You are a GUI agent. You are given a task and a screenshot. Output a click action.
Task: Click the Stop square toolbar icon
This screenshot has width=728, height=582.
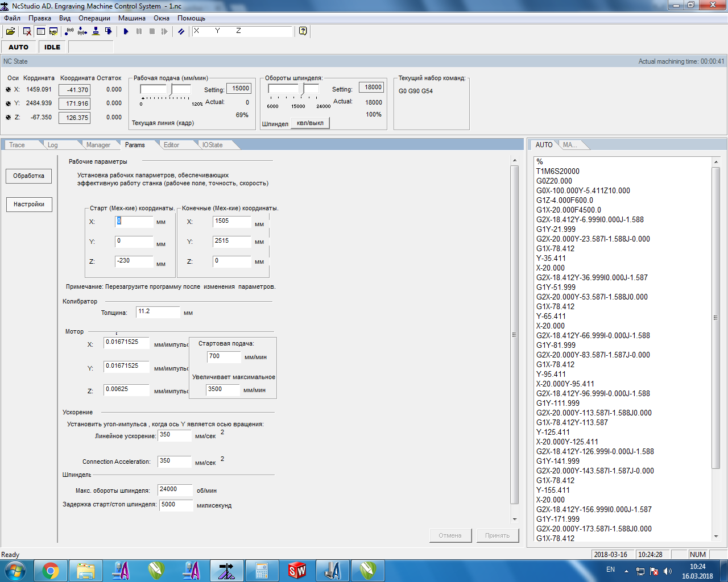(x=152, y=31)
